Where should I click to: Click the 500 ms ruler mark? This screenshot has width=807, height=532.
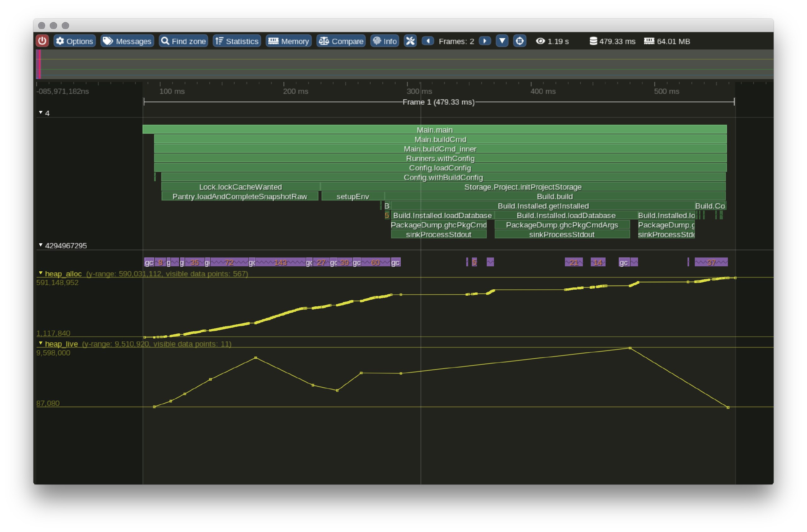click(x=666, y=91)
